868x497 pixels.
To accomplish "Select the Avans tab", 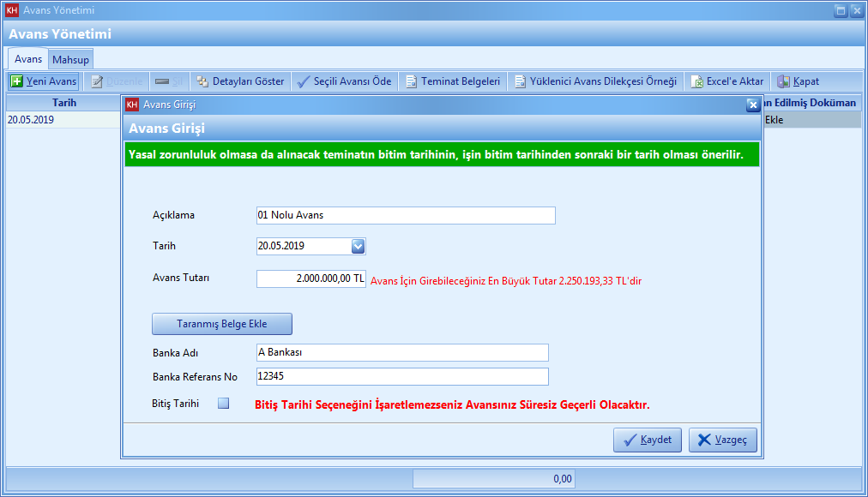I will pyautogui.click(x=28, y=59).
